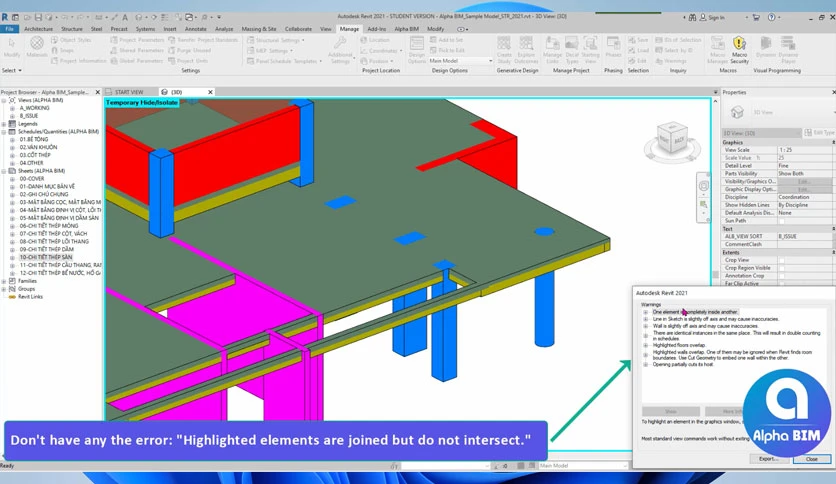The height and width of the screenshot is (484, 836).
Task: Open Macro Security settings
Action: tap(739, 50)
